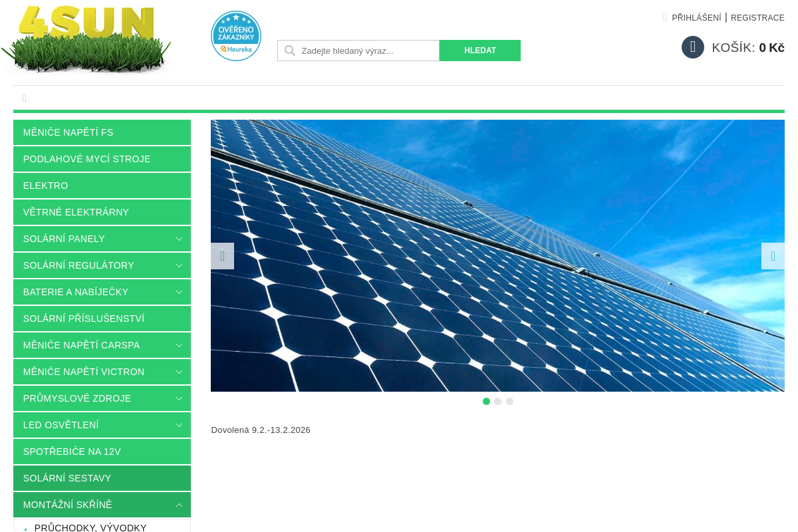Collapse the Montážní skříně submenu
This screenshot has width=798, height=532.
[x=179, y=505]
